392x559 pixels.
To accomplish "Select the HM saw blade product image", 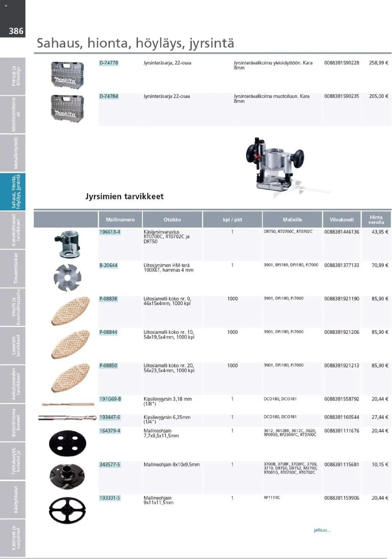I will (67, 277).
